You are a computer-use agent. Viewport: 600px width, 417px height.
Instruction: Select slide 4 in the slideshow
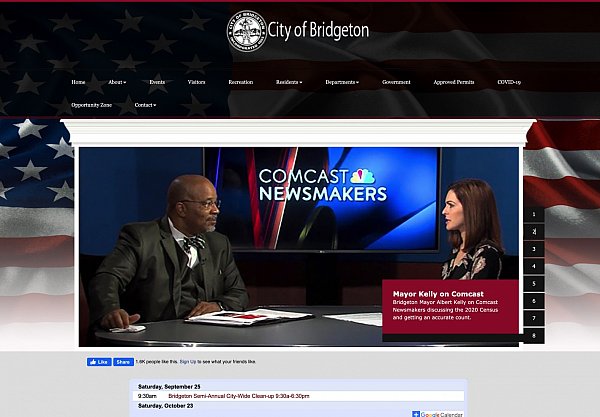pyautogui.click(x=534, y=266)
